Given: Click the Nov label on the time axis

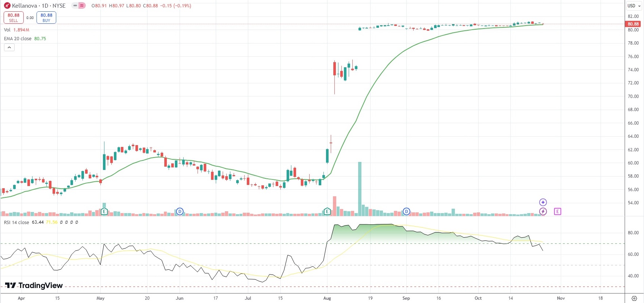Looking at the screenshot, I should (561, 298).
